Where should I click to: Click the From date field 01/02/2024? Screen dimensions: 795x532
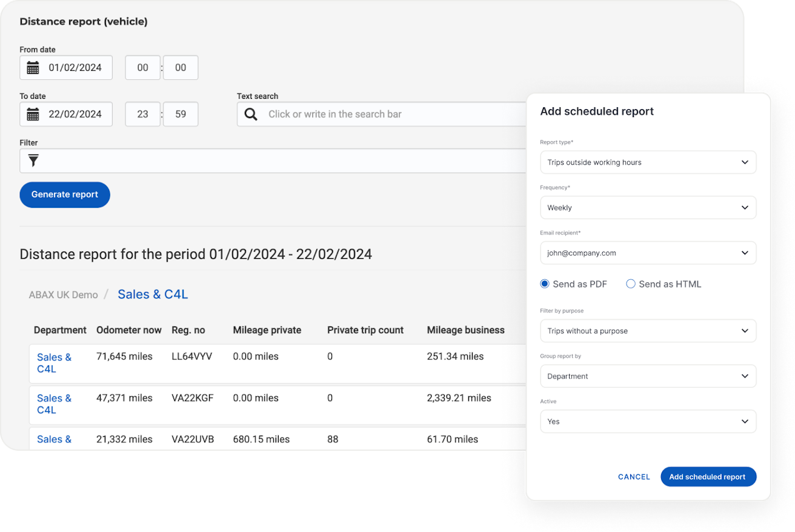pyautogui.click(x=66, y=68)
